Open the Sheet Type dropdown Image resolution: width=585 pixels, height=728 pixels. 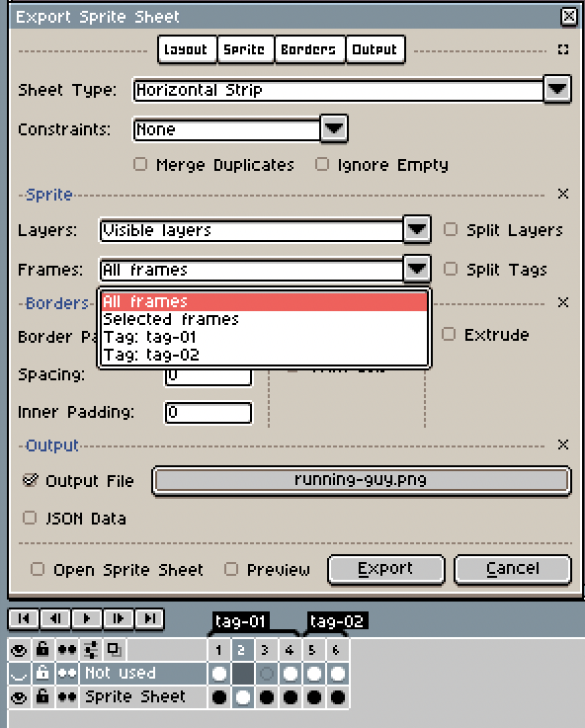pyautogui.click(x=557, y=88)
